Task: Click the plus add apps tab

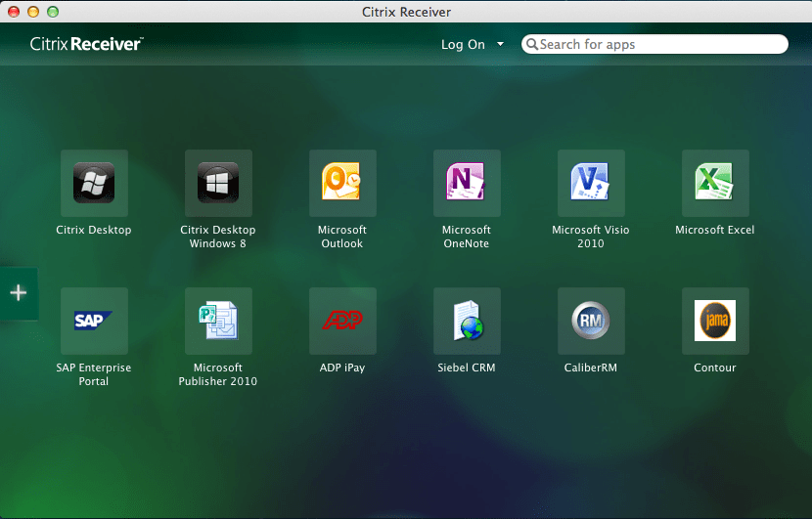Action: 19,292
